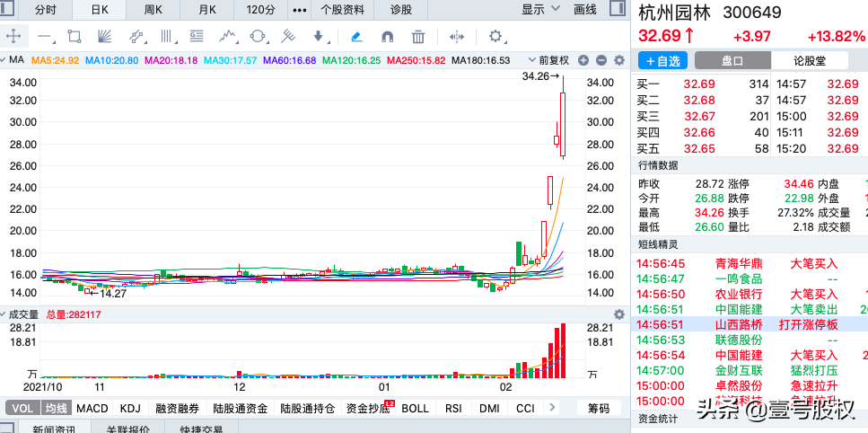Switch to 120分 chart tab
The image size is (868, 433).
tap(260, 9)
